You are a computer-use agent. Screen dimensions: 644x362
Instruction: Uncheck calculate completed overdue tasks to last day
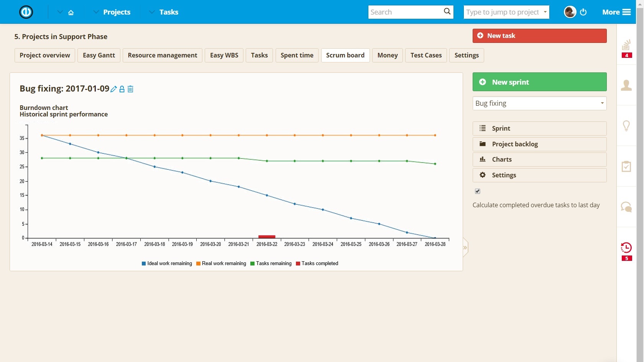477,191
